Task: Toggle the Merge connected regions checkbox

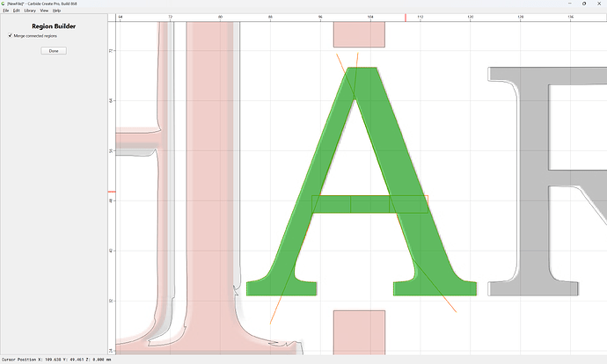Action: [10, 35]
